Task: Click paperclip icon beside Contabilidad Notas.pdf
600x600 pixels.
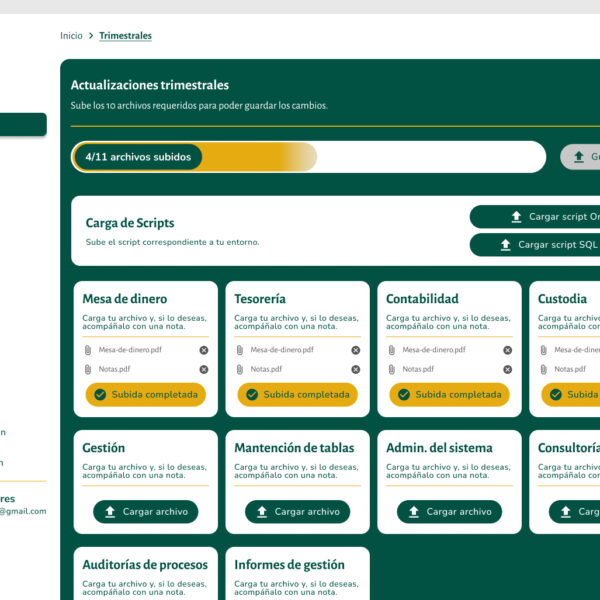Action: (x=392, y=369)
